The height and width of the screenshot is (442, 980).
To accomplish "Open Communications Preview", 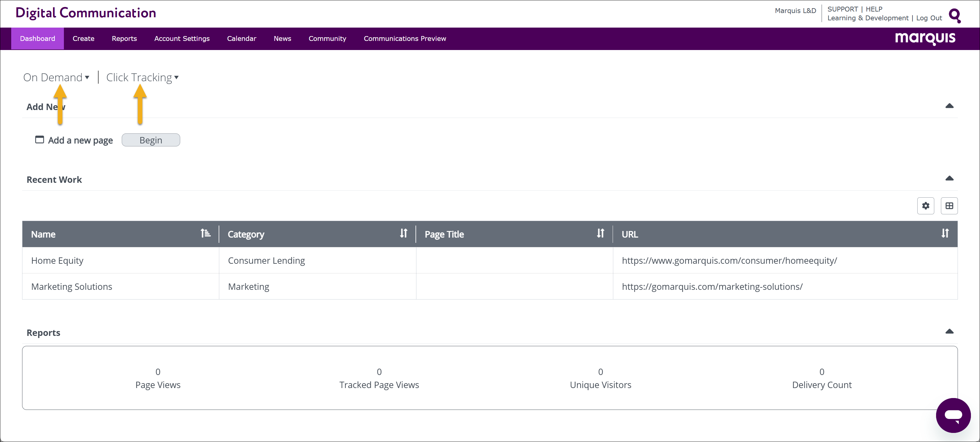I will coord(405,39).
